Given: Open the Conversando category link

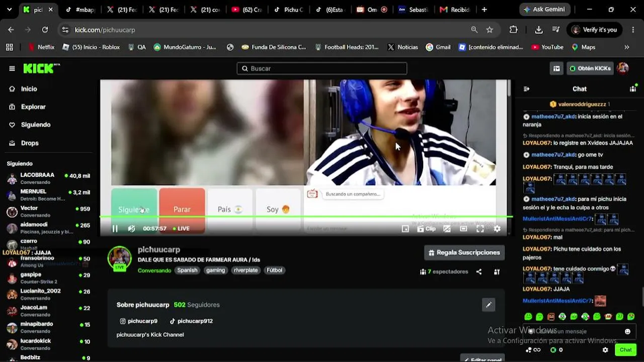Looking at the screenshot, I should click(154, 270).
